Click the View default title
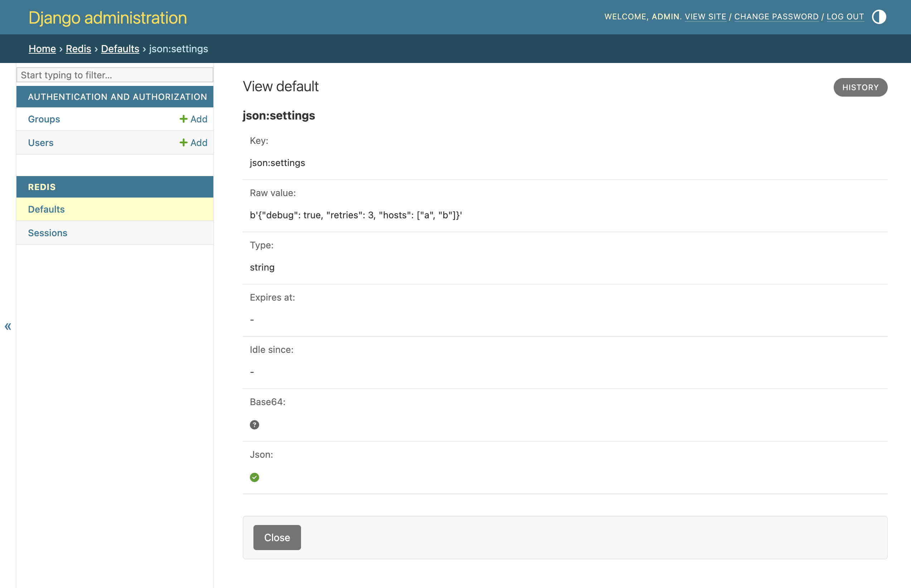The image size is (911, 588). coord(281,86)
